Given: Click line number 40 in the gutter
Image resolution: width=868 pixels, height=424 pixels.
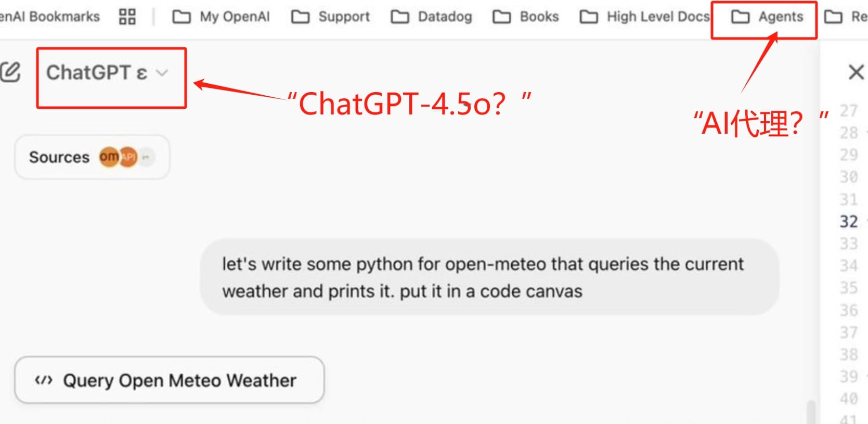Looking at the screenshot, I should coord(848,399).
